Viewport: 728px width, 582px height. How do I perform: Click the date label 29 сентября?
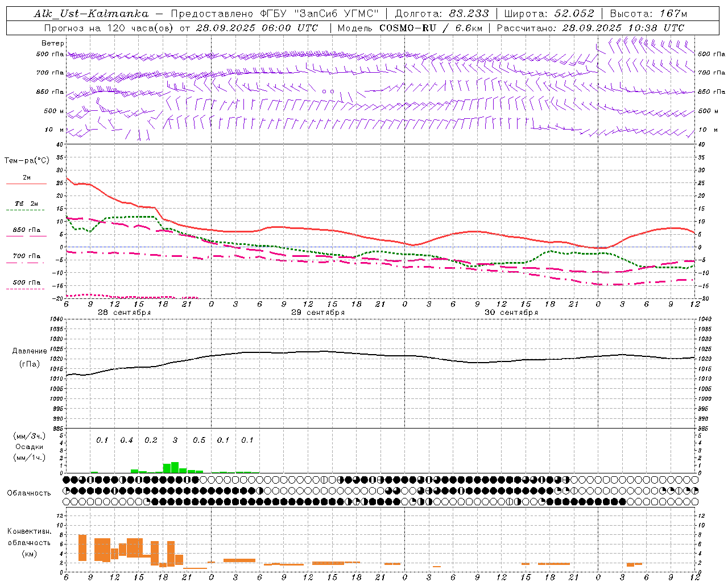tap(318, 313)
